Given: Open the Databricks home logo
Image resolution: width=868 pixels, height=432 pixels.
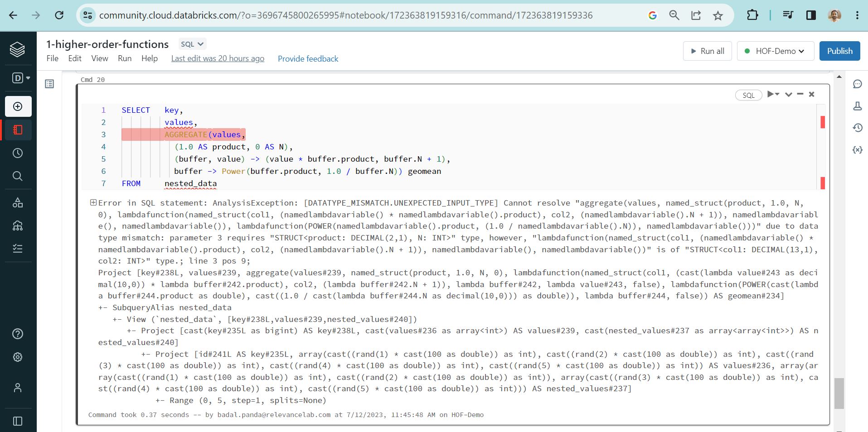Looking at the screenshot, I should pyautogui.click(x=17, y=49).
